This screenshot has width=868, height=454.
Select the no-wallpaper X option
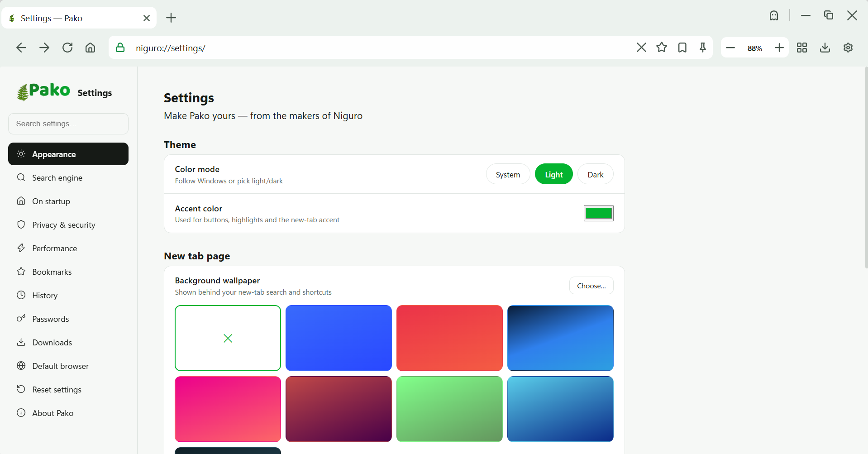pos(228,338)
